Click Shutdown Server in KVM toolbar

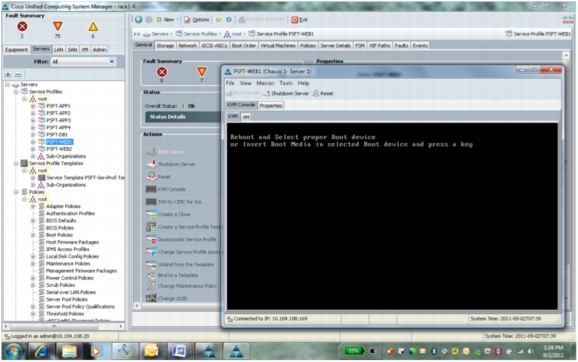(x=286, y=94)
